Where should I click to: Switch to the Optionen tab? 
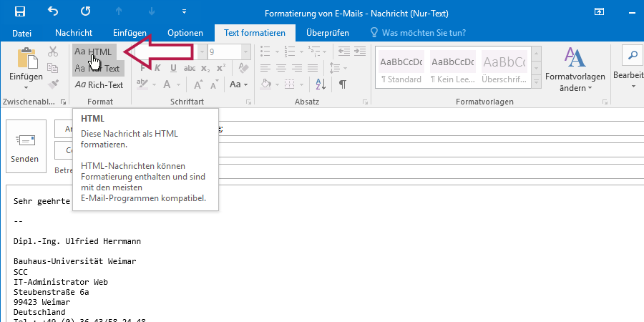click(x=185, y=33)
